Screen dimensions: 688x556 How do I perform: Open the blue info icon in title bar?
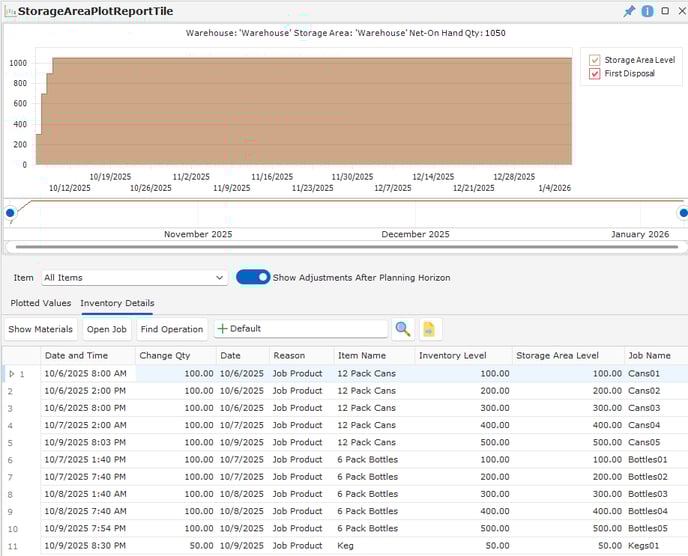click(647, 11)
